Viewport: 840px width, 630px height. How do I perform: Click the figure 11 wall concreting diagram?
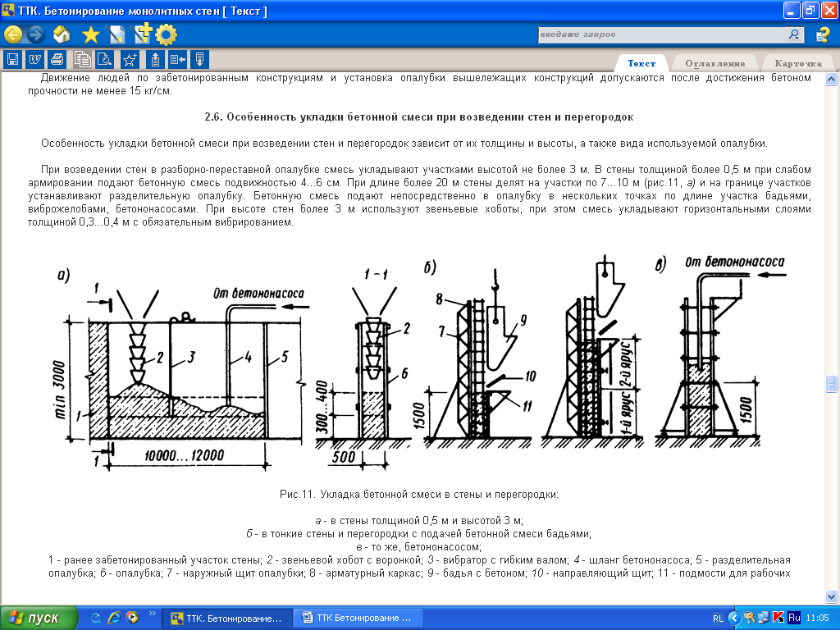(420, 364)
